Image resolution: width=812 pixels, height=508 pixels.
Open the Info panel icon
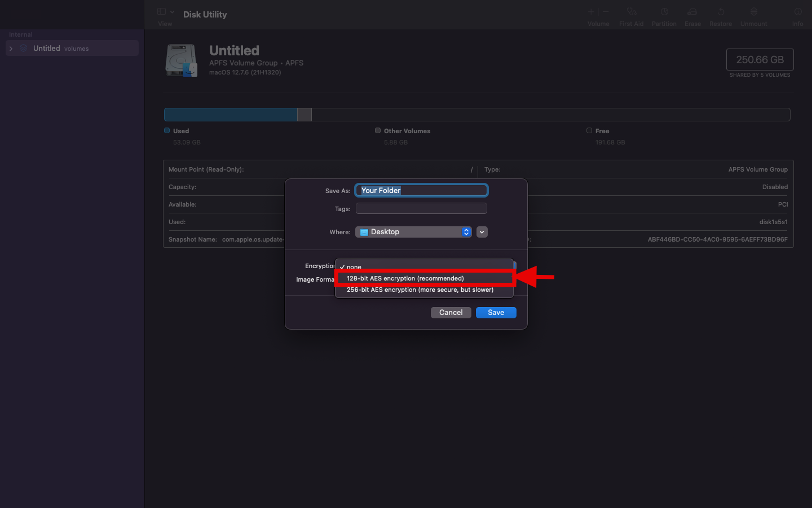797,12
